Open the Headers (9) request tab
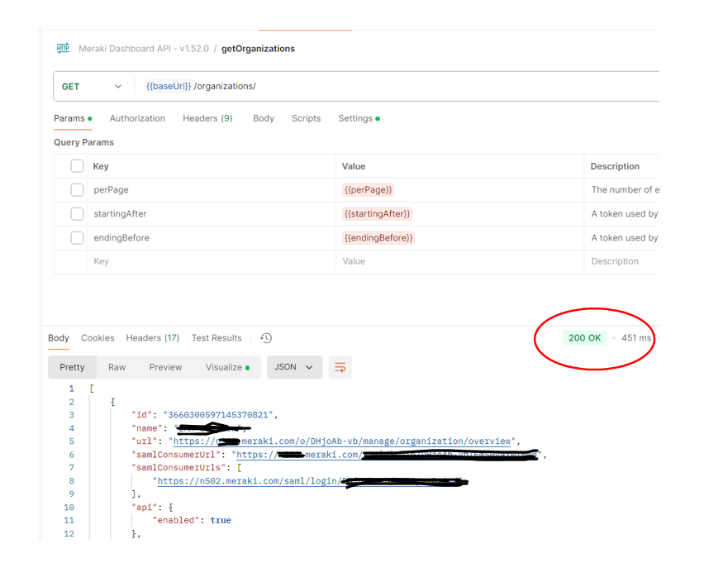This screenshot has height=563, width=728. pyautogui.click(x=207, y=118)
